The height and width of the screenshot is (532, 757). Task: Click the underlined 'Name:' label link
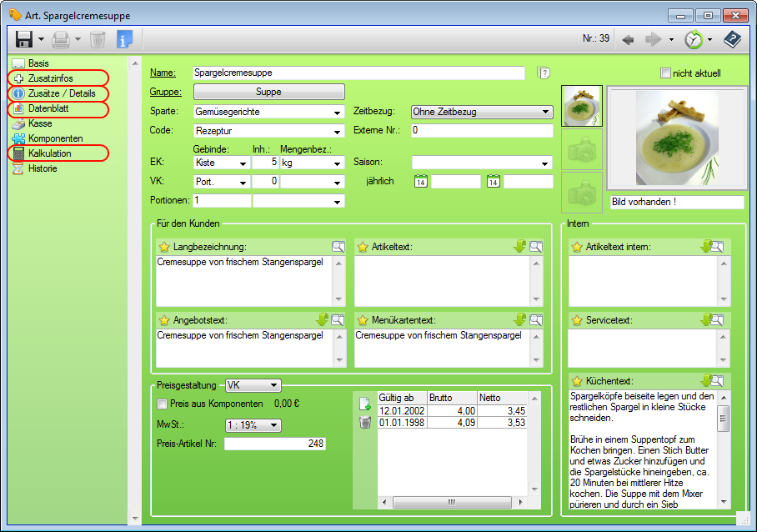pyautogui.click(x=163, y=73)
